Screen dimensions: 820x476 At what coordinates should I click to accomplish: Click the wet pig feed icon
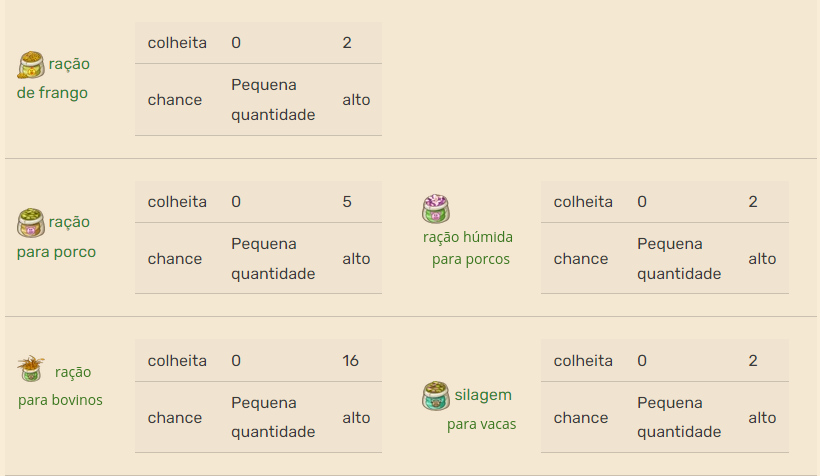[436, 209]
